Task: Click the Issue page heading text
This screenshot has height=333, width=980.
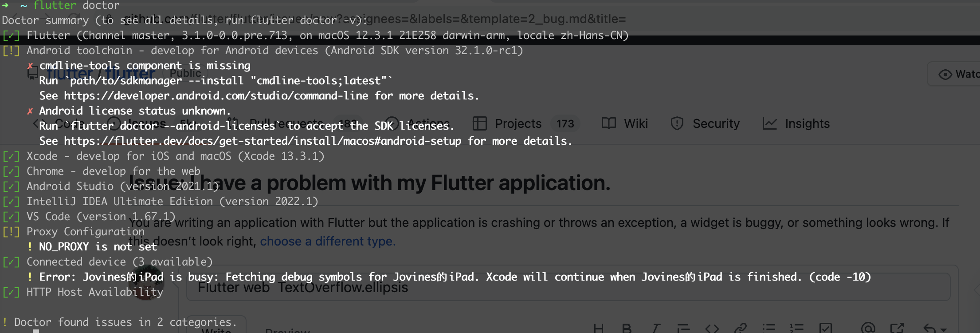Action: 370,182
